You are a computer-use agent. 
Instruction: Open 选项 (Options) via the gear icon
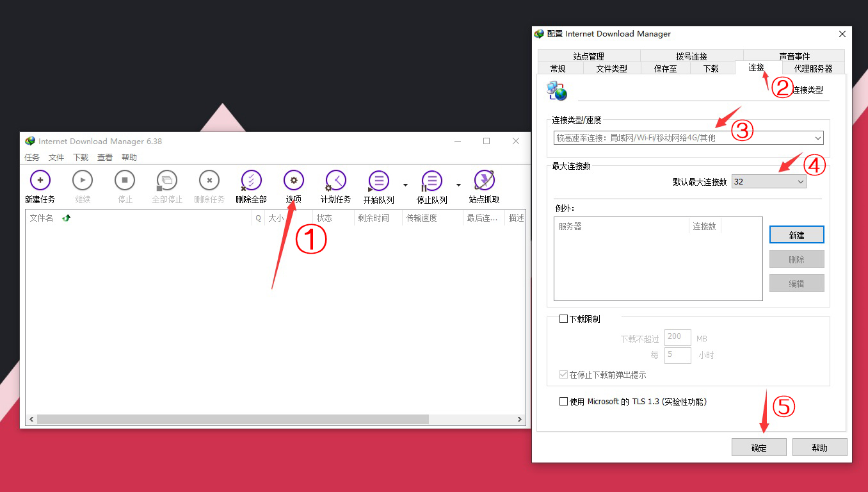(293, 180)
